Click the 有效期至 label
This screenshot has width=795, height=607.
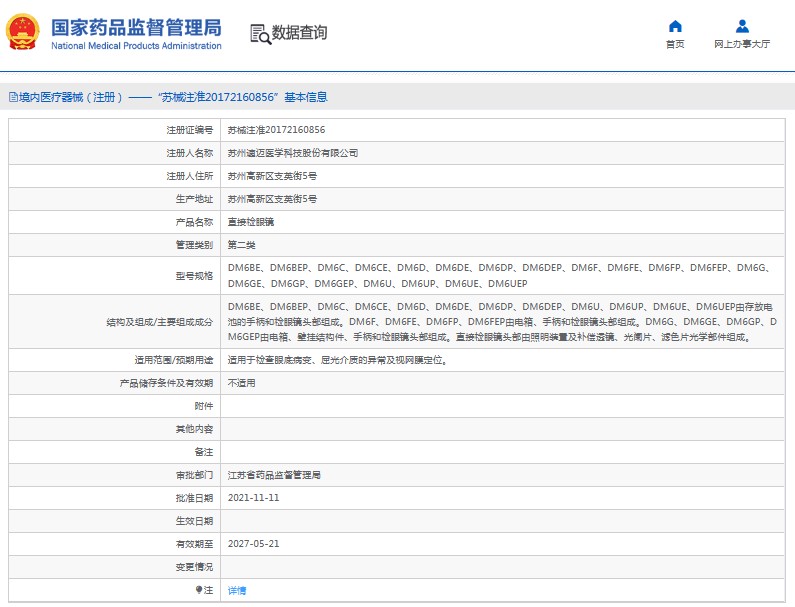(x=194, y=544)
